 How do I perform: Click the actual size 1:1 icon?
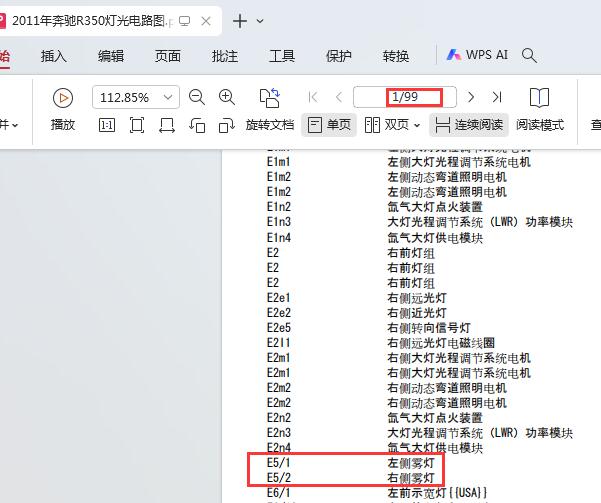point(107,125)
